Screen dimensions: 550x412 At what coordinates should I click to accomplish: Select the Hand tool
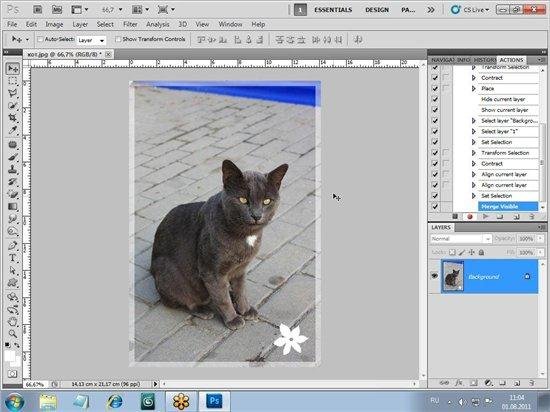13,321
